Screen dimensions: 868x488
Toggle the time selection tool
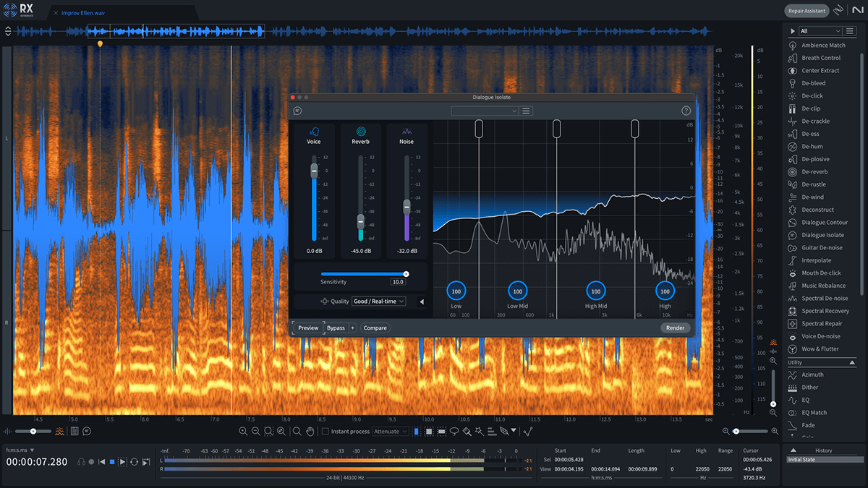click(x=416, y=432)
